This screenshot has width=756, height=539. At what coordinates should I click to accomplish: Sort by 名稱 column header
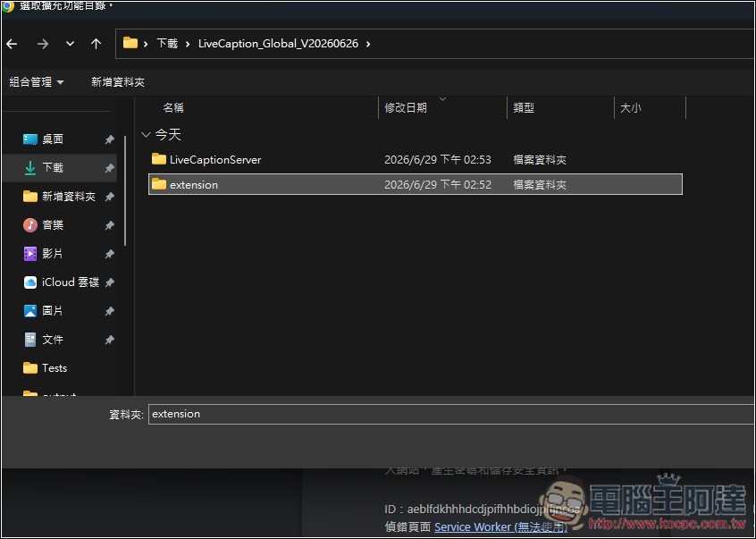click(173, 107)
